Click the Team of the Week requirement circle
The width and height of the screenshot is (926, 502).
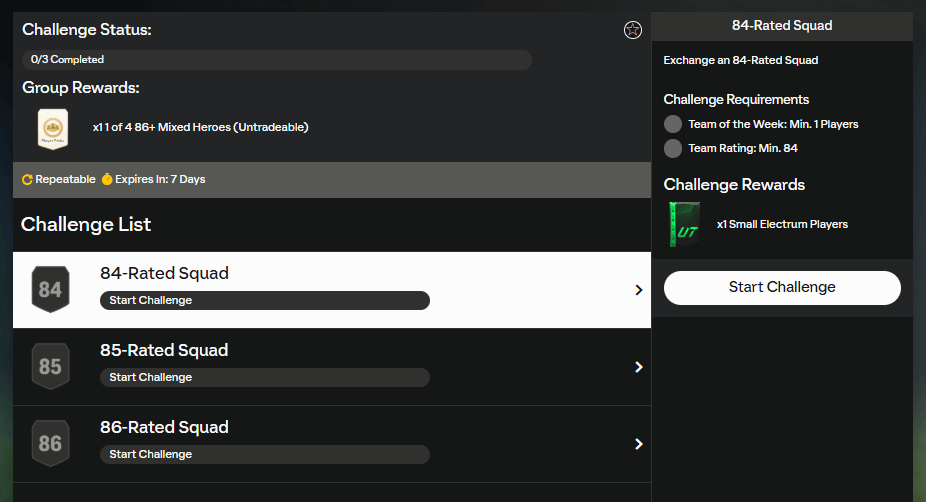[x=673, y=124]
